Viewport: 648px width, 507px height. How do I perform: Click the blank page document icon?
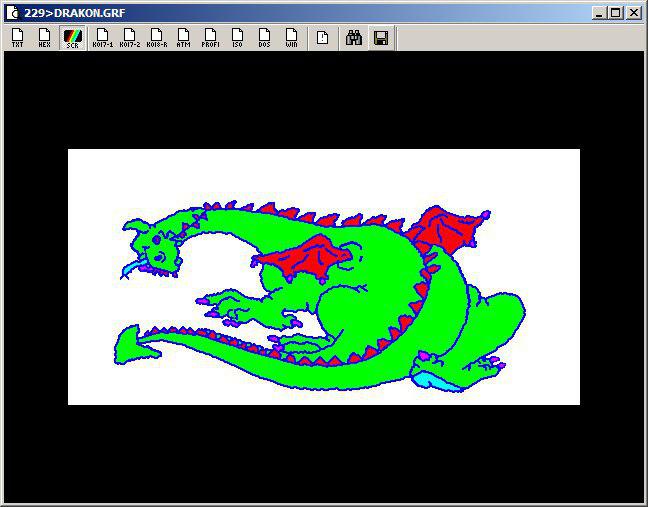tap(323, 38)
